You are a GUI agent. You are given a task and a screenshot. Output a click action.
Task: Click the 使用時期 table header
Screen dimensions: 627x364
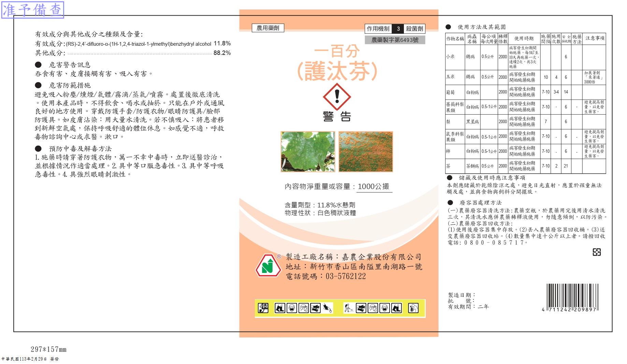(x=524, y=39)
